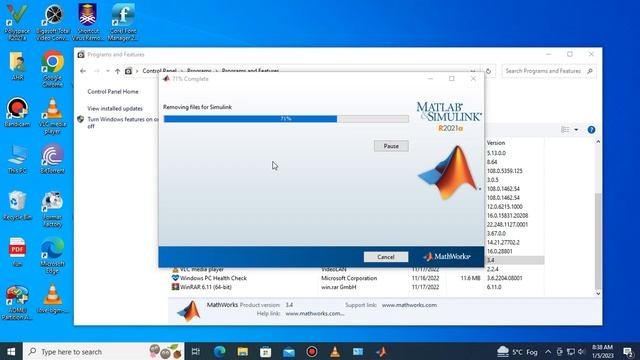The height and width of the screenshot is (360, 640).
Task: Open Recycle Bin desktop icon
Action: point(17,206)
